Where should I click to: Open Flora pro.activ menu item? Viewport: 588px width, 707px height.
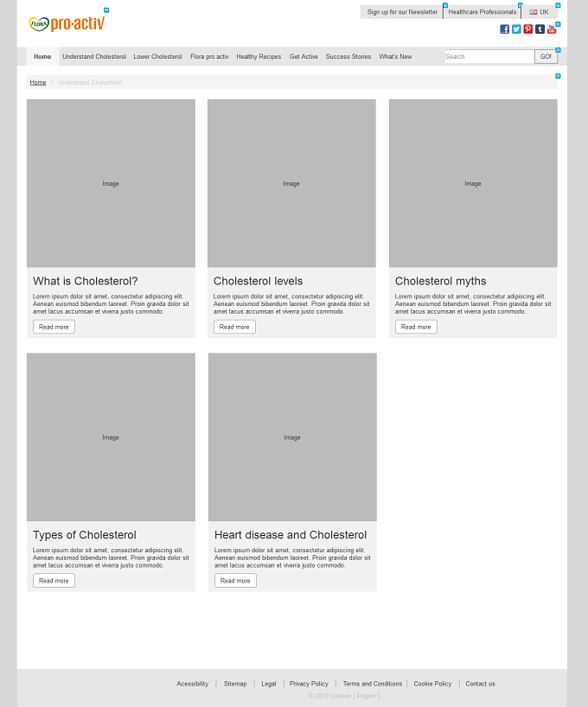click(209, 56)
